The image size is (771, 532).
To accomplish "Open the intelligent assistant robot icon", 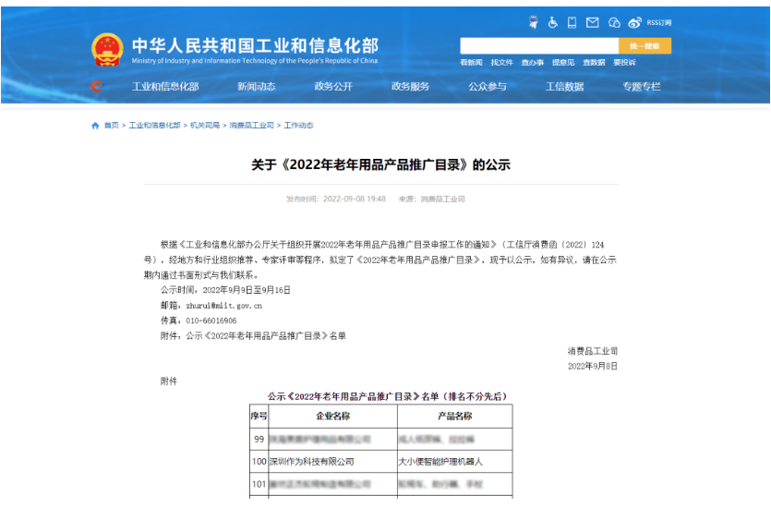I will (533, 22).
